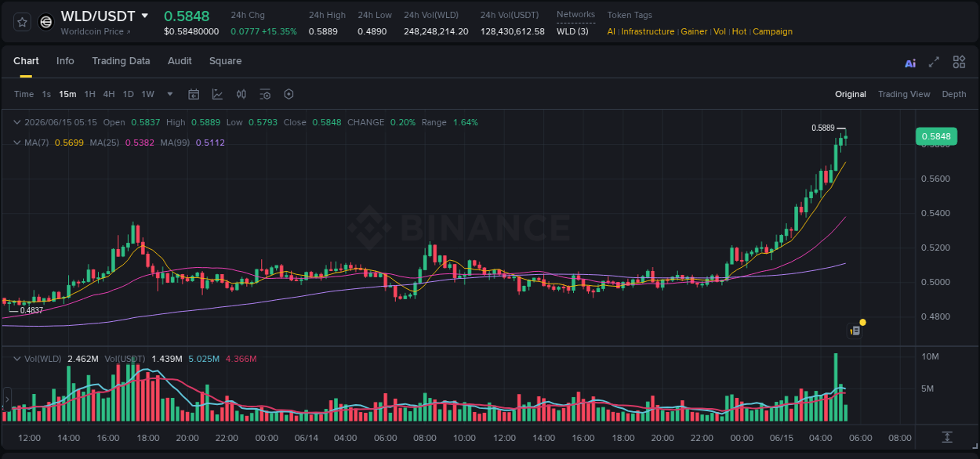Switch to Depth chart view

954,94
